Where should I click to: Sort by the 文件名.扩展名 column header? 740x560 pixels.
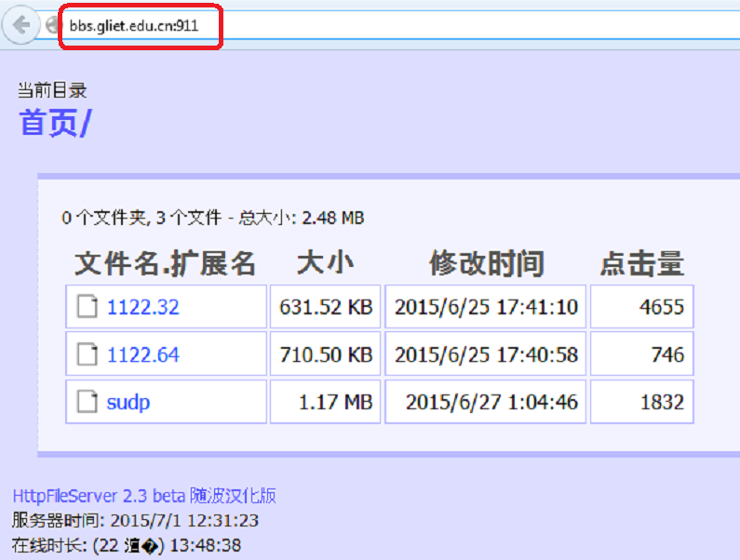pyautogui.click(x=165, y=263)
